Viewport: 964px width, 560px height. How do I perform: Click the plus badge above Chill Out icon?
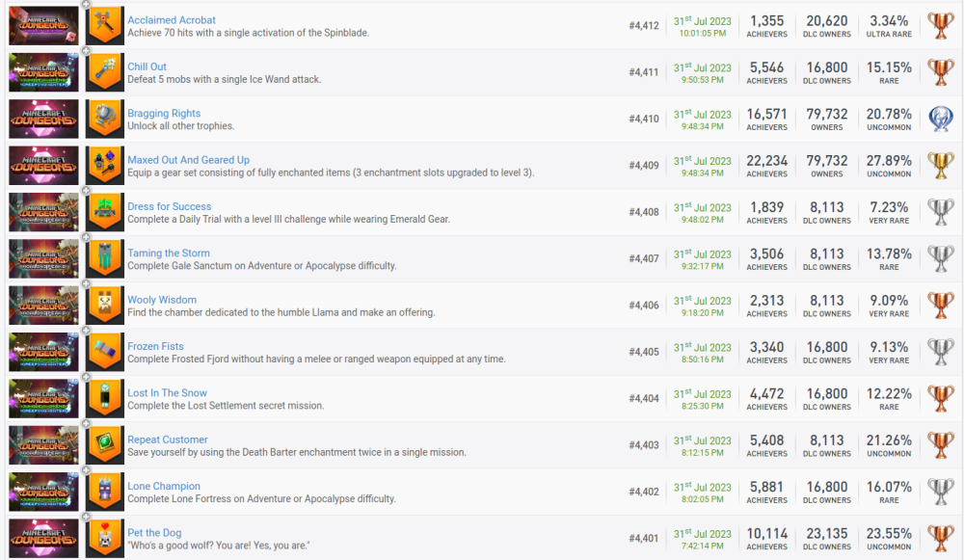[x=87, y=50]
